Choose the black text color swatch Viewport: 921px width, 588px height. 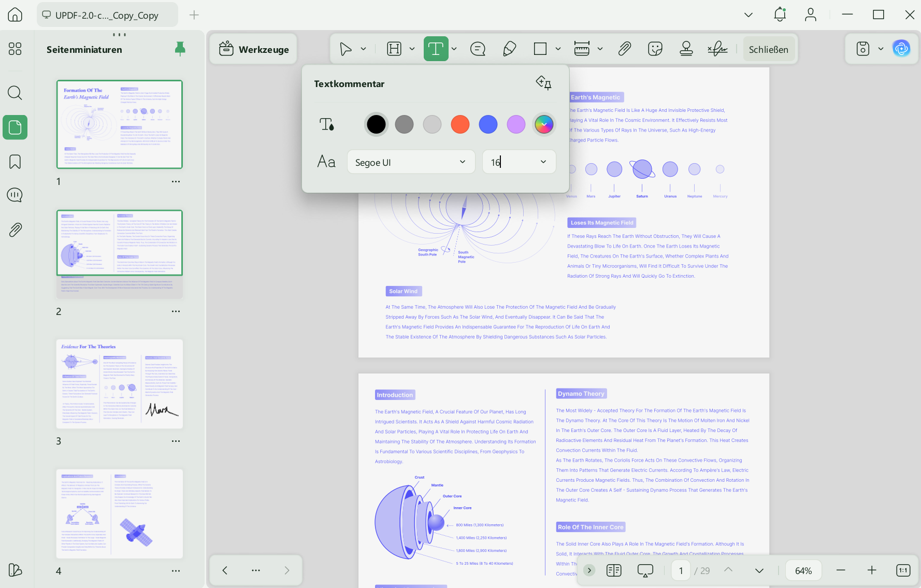pos(376,124)
